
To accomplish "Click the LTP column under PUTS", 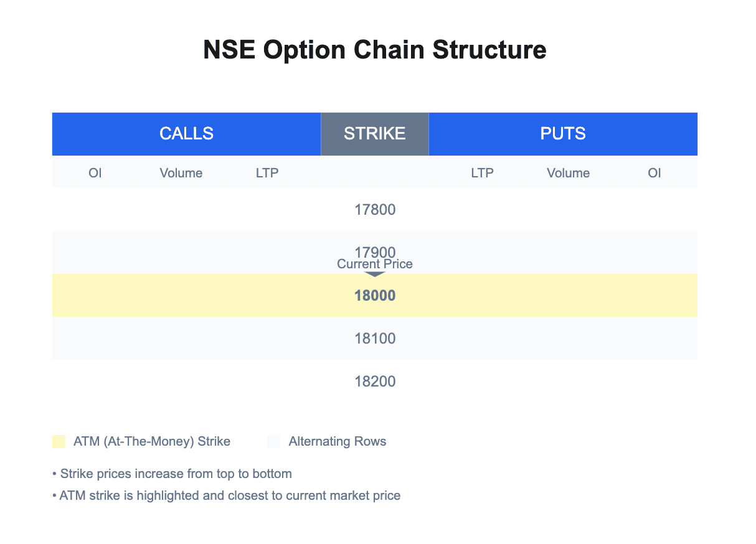I will tap(483, 173).
